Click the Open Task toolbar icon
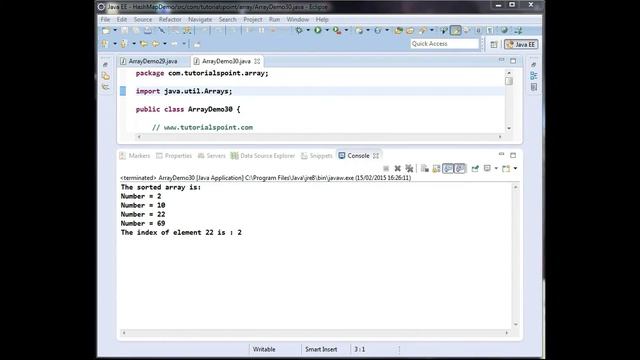 pyautogui.click(x=410, y=31)
